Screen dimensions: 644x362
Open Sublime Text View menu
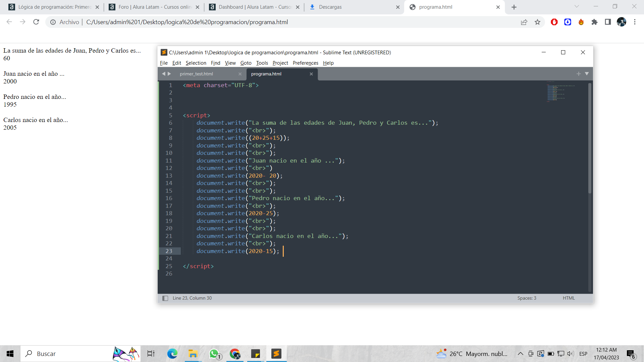tap(230, 63)
